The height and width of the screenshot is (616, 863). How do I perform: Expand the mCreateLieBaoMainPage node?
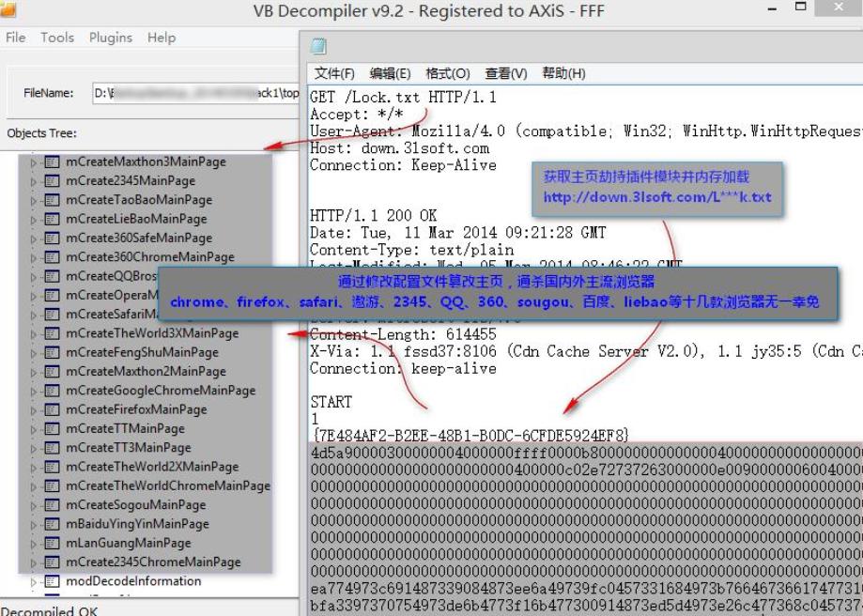(x=34, y=220)
